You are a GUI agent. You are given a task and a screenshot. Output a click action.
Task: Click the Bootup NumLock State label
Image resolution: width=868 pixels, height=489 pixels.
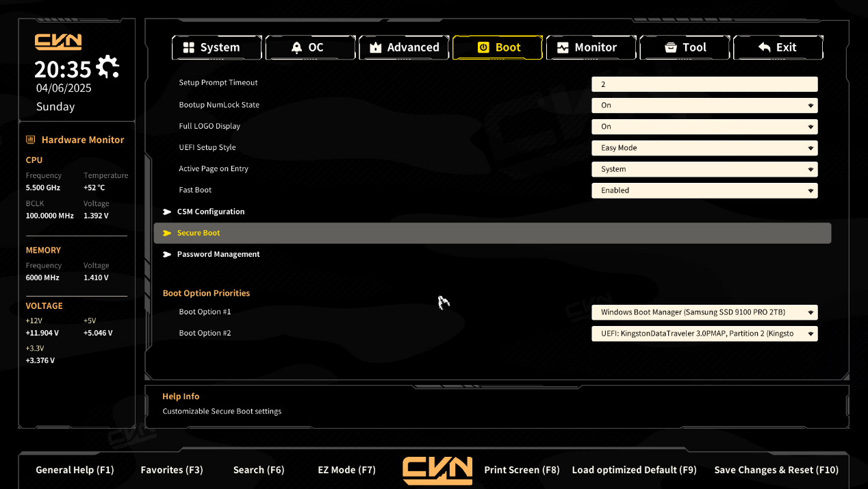(219, 105)
